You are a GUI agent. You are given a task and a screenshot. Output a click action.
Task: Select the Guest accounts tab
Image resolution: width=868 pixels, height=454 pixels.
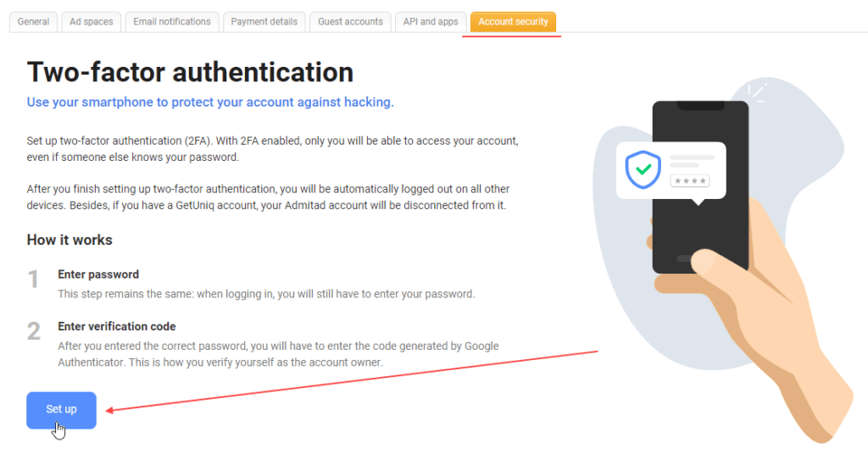(350, 22)
